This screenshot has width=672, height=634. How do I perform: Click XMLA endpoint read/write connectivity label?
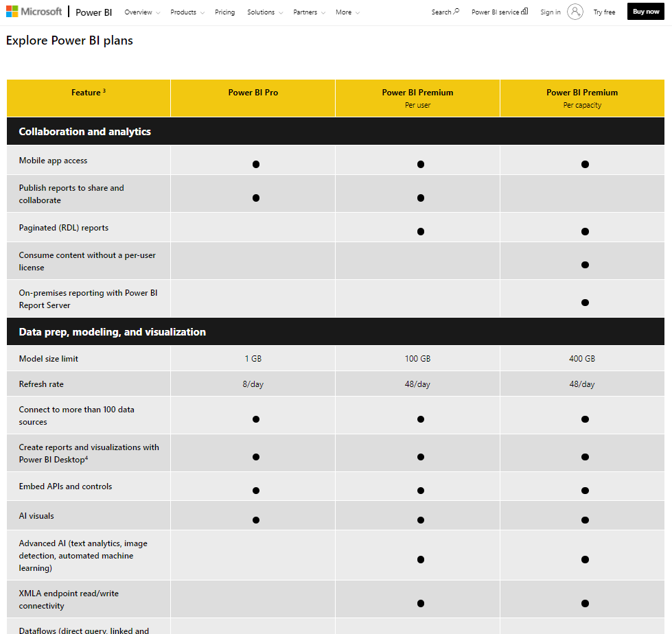point(69,600)
